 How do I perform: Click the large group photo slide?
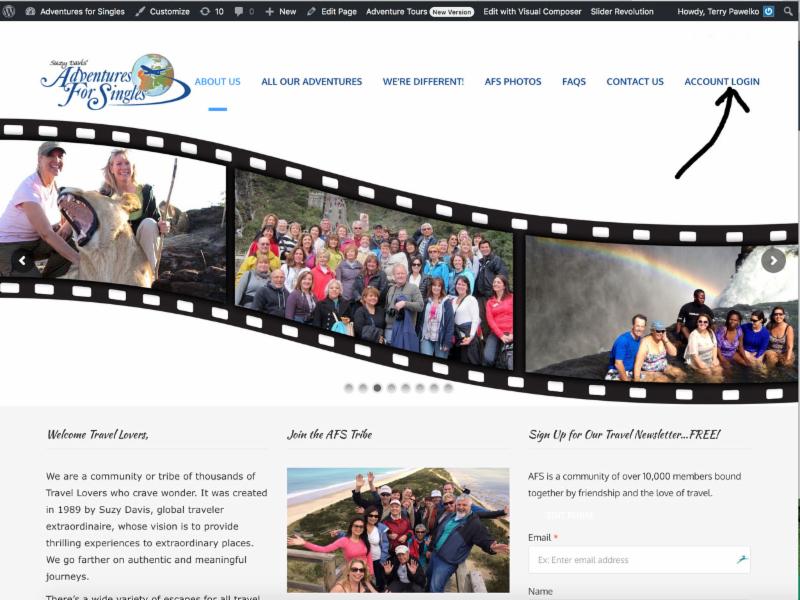click(x=374, y=268)
